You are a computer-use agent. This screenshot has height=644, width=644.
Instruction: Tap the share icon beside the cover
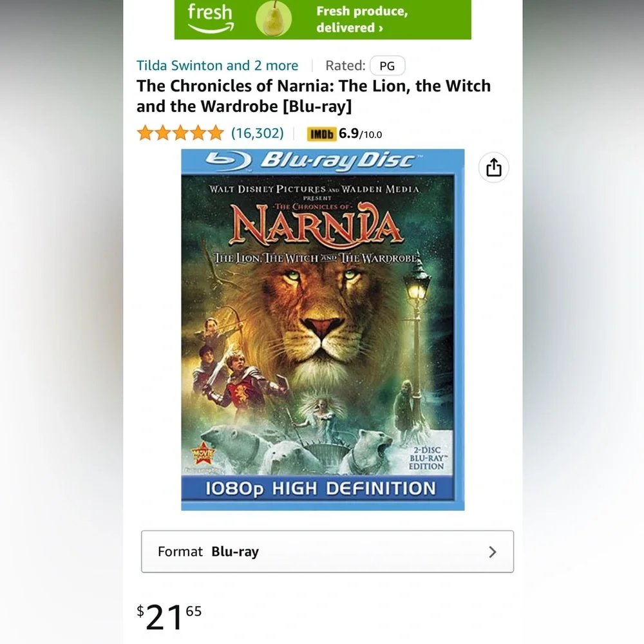click(x=494, y=167)
